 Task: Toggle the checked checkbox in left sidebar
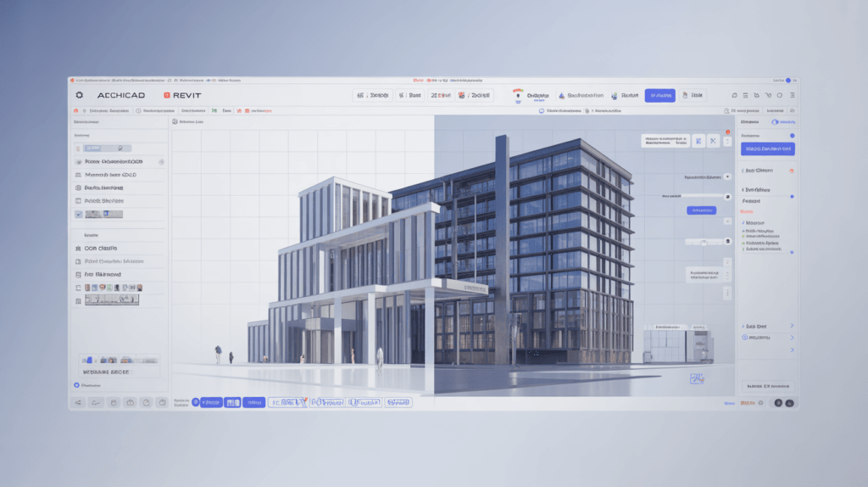(78, 215)
